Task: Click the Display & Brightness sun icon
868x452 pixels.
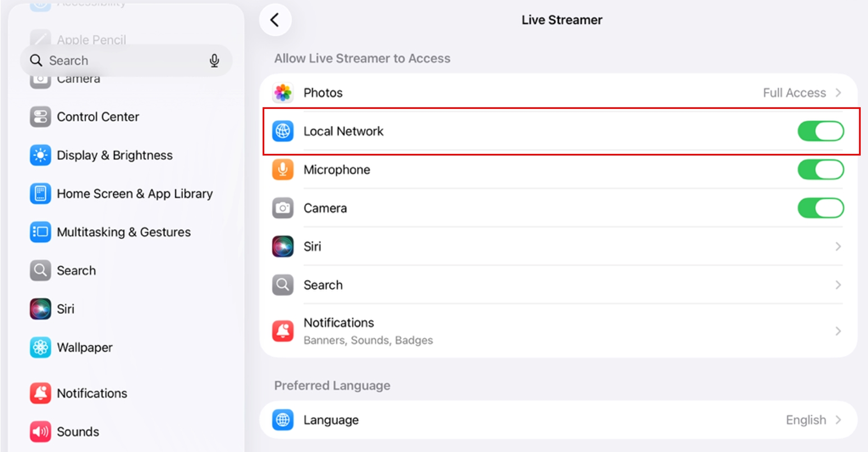Action: click(x=40, y=156)
